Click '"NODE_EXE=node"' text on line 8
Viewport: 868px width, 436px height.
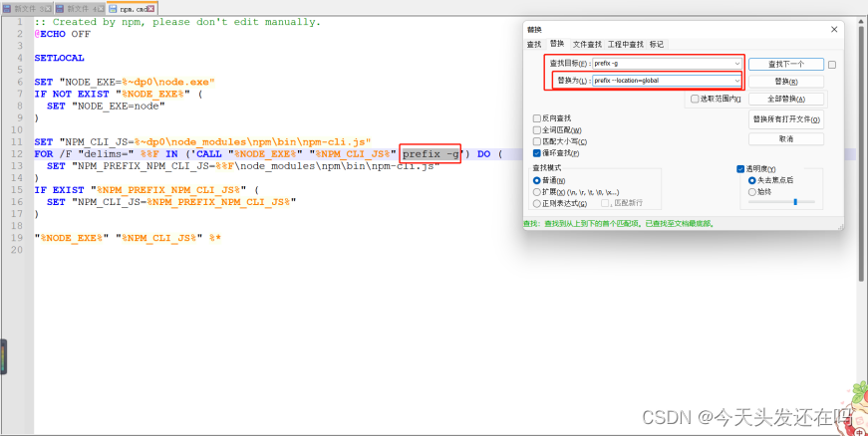[x=119, y=107]
